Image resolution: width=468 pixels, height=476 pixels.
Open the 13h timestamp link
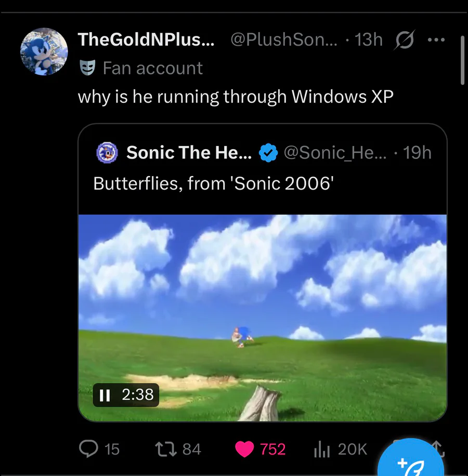coord(368,39)
